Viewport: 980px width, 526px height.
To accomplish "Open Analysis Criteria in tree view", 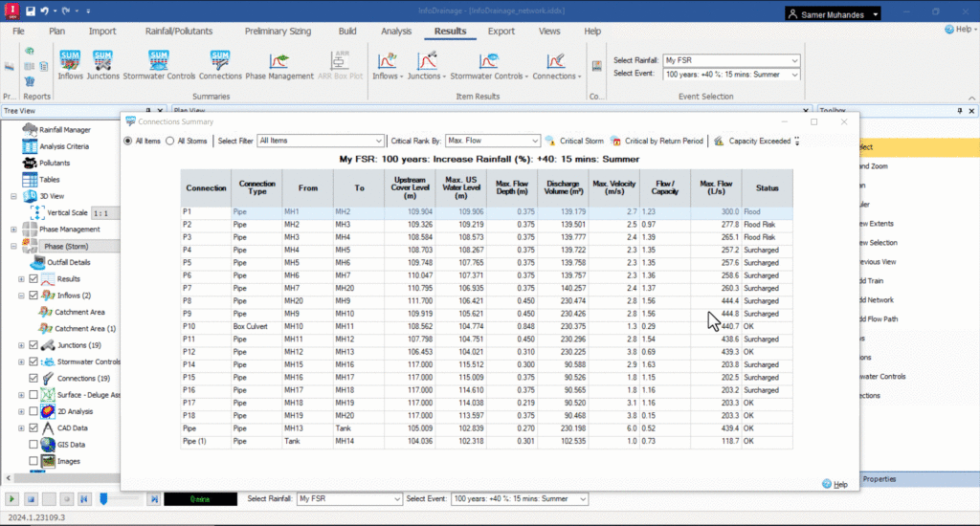I will pos(64,146).
